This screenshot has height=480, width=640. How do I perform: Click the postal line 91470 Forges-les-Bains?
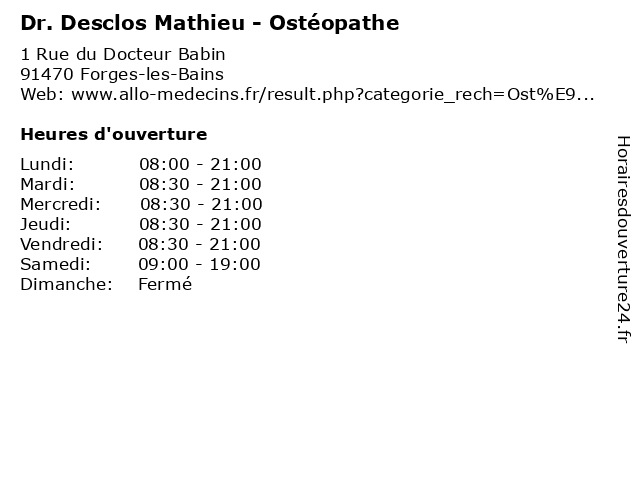click(x=122, y=75)
